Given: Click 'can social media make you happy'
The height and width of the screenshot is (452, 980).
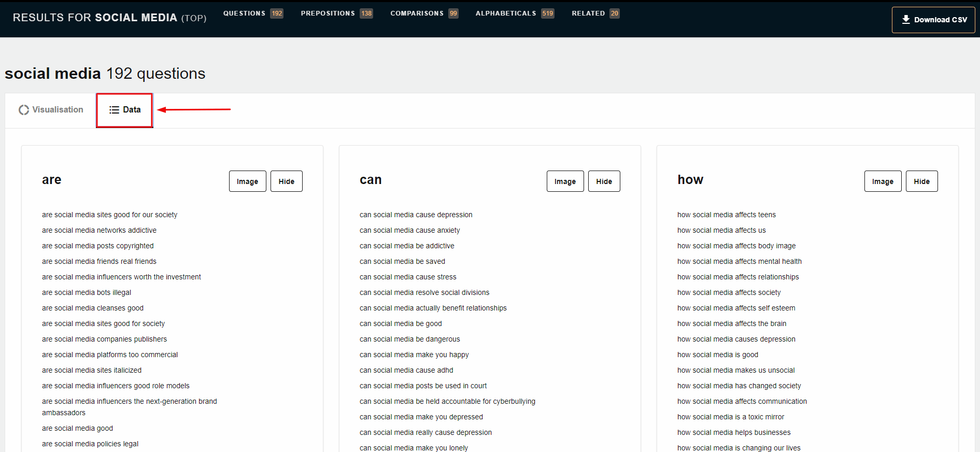Looking at the screenshot, I should click(414, 355).
